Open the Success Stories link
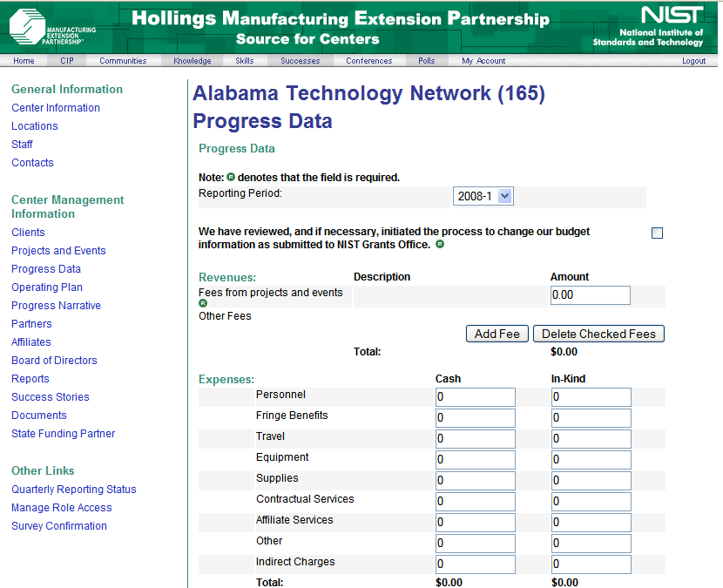 pyautogui.click(x=51, y=396)
